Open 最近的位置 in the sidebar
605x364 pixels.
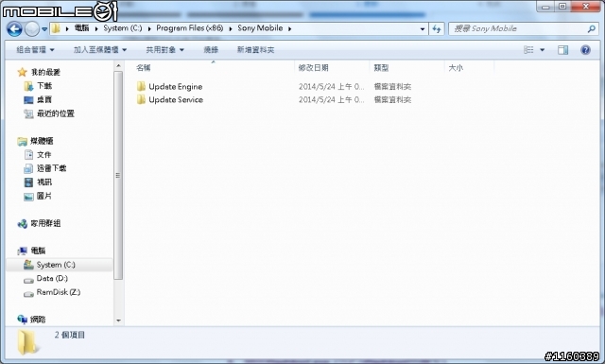tap(56, 113)
